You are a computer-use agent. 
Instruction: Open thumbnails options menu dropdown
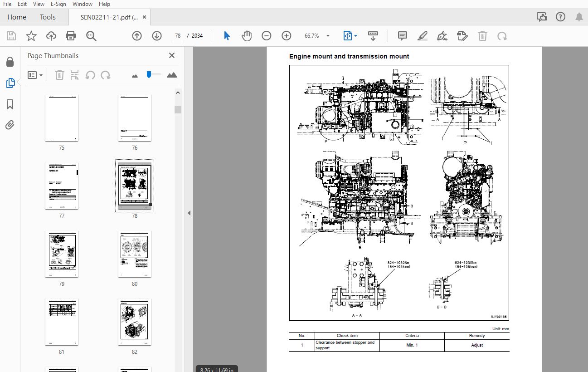35,75
